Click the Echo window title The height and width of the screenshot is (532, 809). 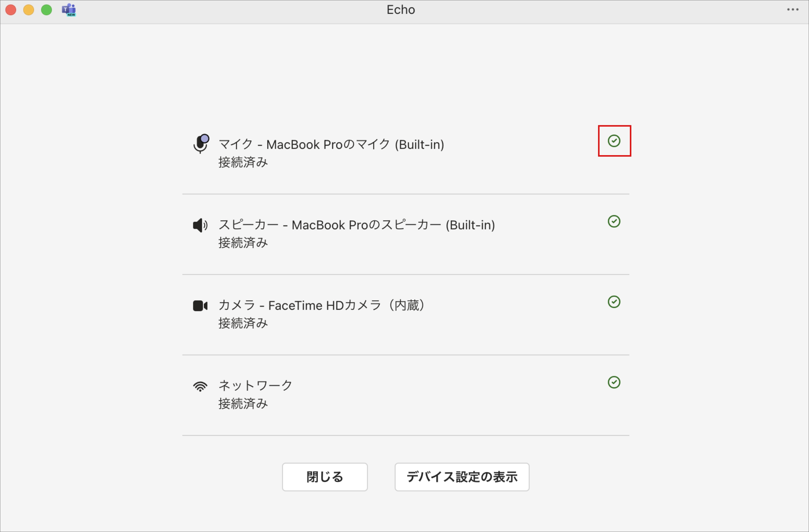[401, 10]
